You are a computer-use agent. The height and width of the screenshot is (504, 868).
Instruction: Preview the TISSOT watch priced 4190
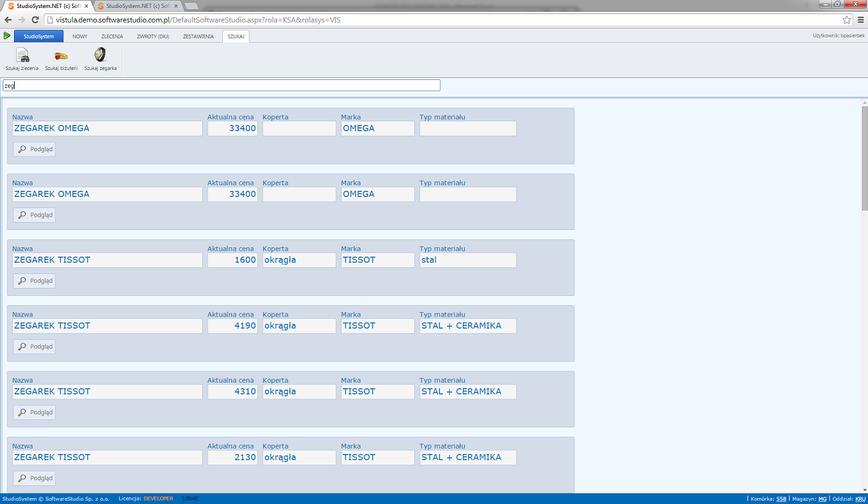[x=34, y=347]
